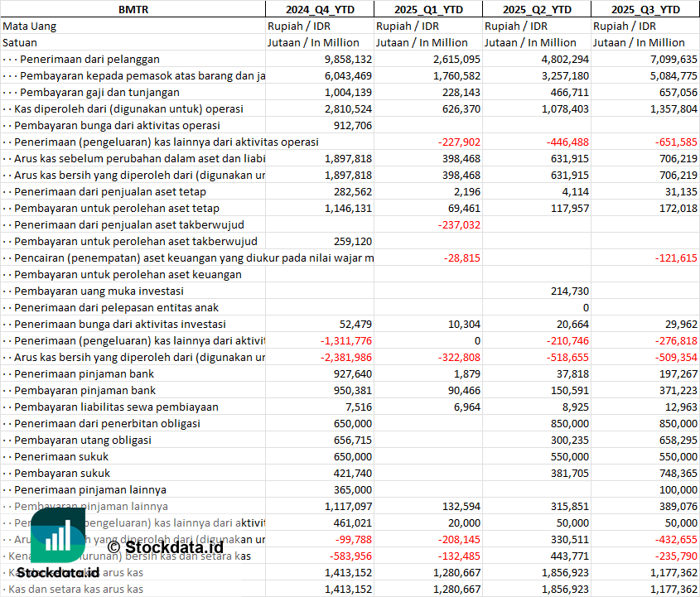Click the Stockdata.id green chart logo
Viewport: 700px width, 597px height.
point(58,536)
